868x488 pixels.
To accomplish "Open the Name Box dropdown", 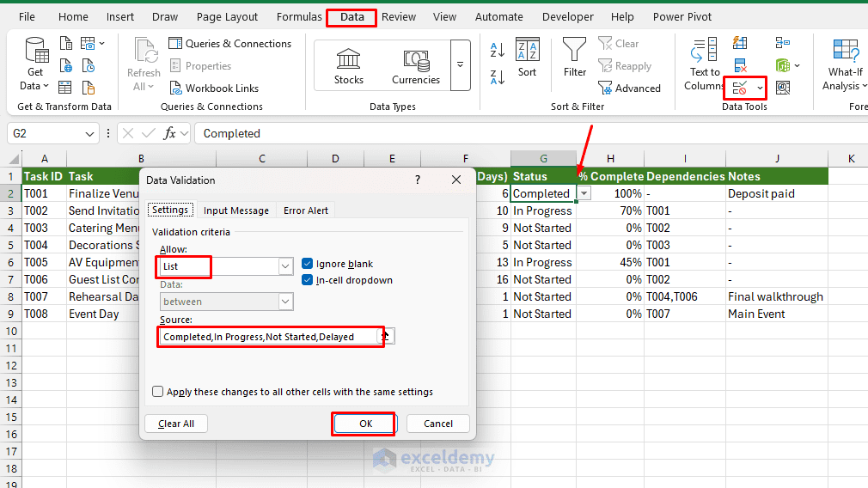I will coord(89,134).
